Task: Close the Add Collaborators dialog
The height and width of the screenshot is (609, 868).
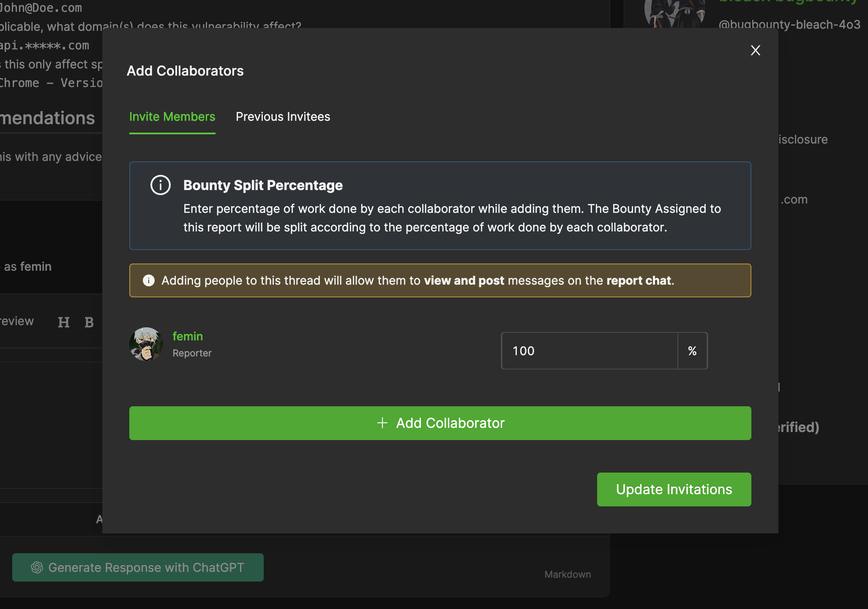Action: pos(755,51)
